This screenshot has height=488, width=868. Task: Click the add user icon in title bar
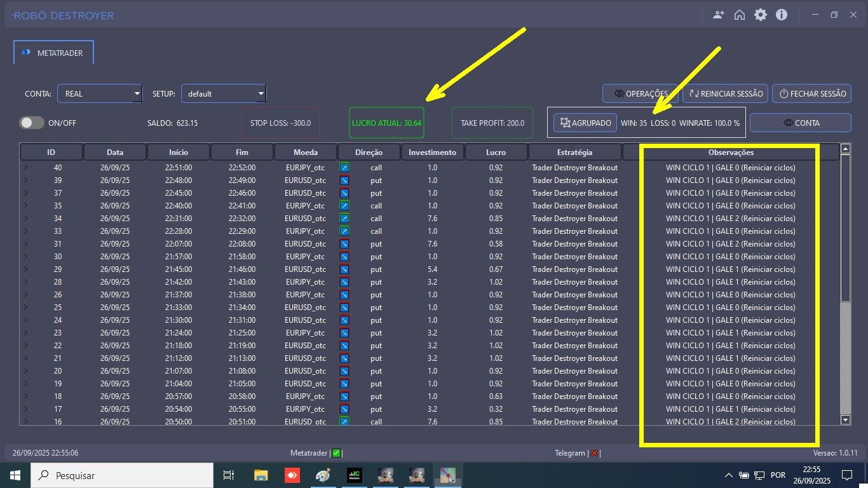tap(719, 15)
